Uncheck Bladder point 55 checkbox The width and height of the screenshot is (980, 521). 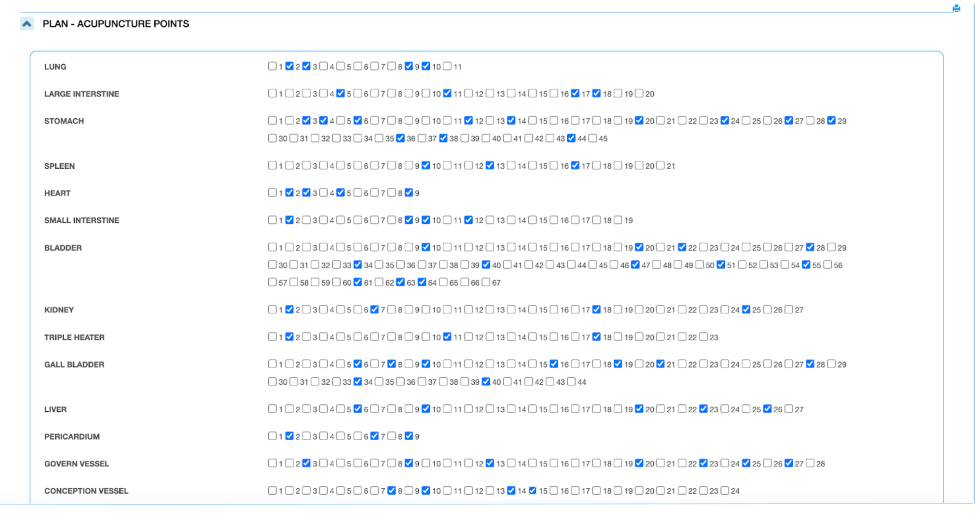(806, 265)
